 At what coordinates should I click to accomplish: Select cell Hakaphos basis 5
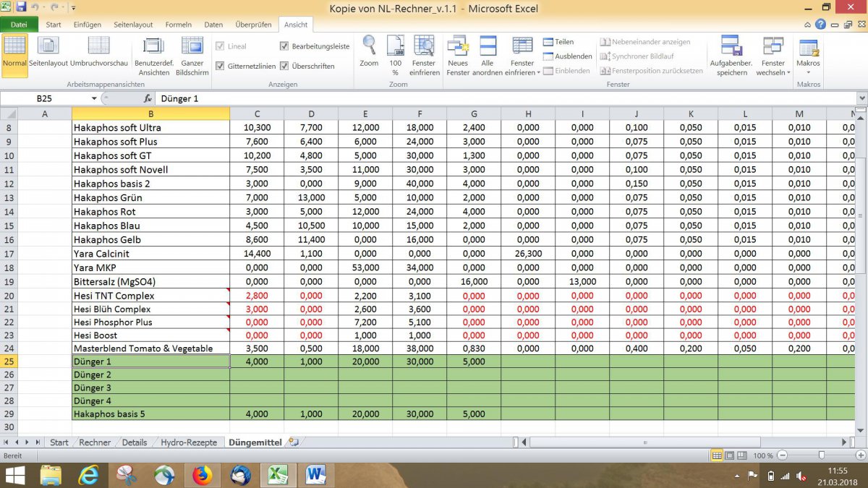pos(150,414)
